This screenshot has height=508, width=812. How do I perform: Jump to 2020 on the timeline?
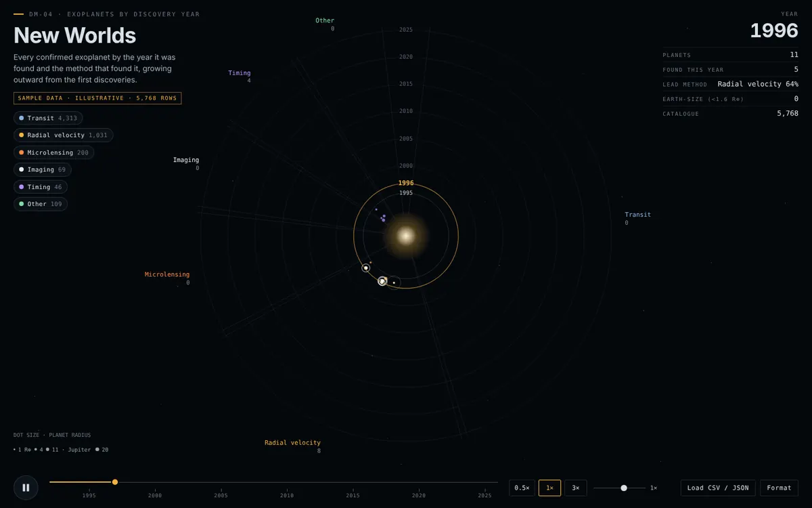[419, 495]
